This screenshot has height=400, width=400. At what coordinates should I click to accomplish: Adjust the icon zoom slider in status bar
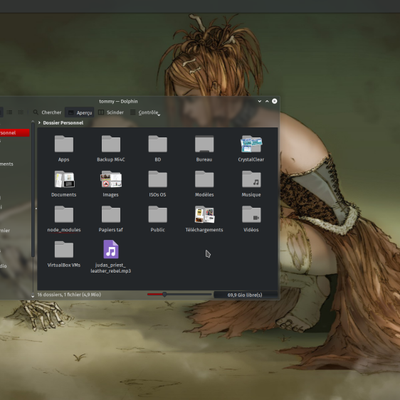[x=179, y=294]
